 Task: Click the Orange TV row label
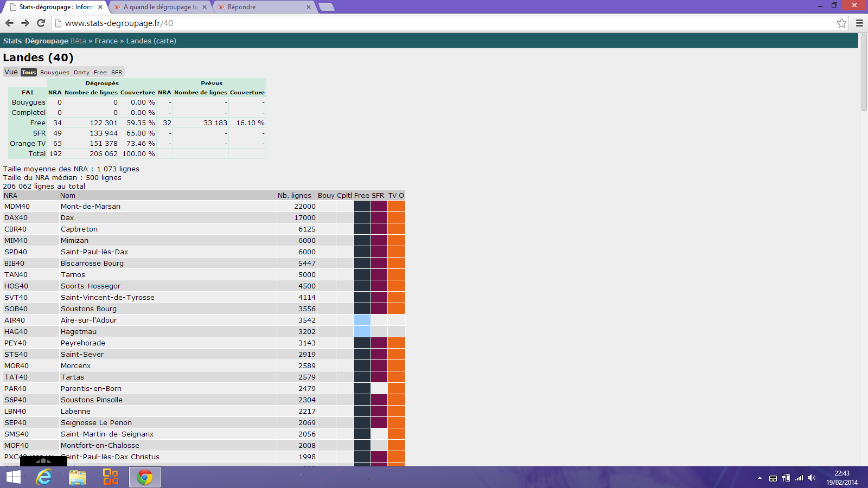pyautogui.click(x=28, y=143)
